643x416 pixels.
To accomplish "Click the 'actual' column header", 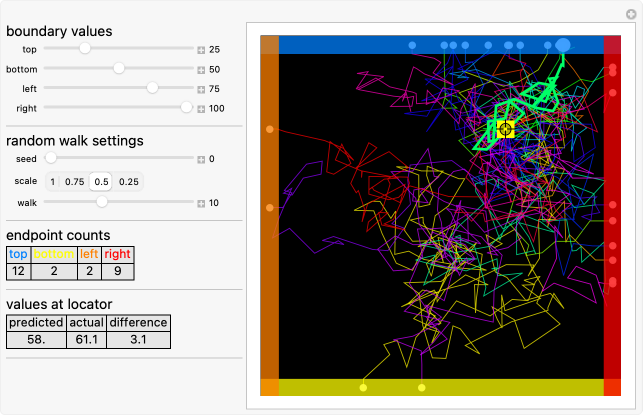I will (x=87, y=323).
